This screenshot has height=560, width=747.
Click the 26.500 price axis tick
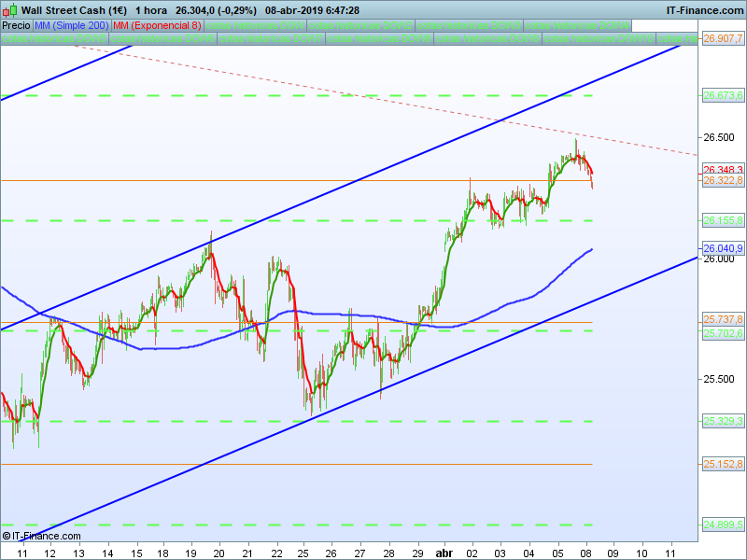719,137
